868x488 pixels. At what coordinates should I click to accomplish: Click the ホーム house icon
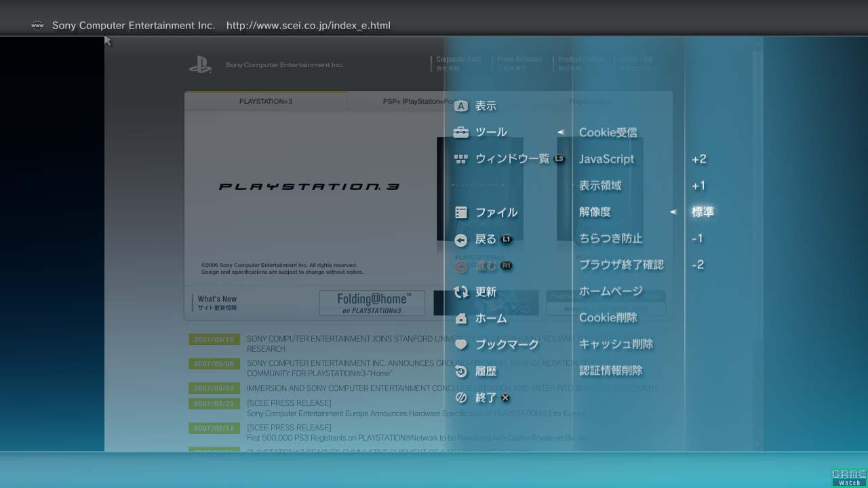tap(461, 319)
